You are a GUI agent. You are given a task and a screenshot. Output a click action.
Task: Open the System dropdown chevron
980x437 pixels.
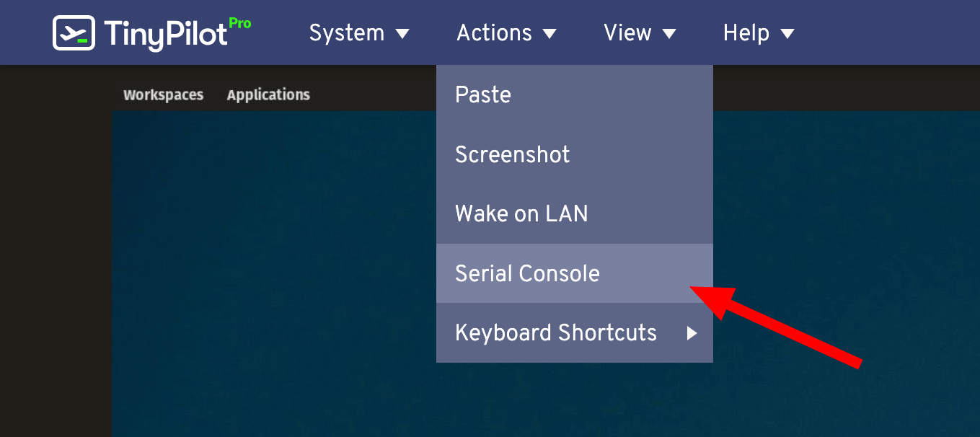405,33
